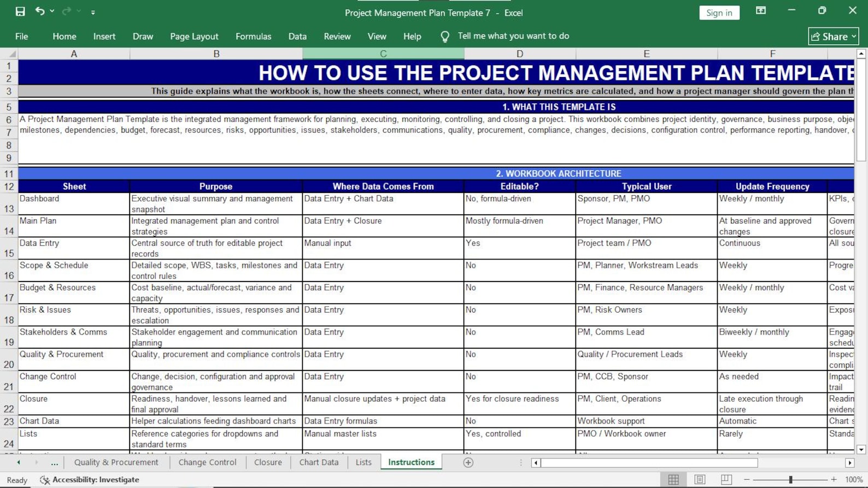Screen dimensions: 868x488
Task: Select column B header
Action: (216, 54)
